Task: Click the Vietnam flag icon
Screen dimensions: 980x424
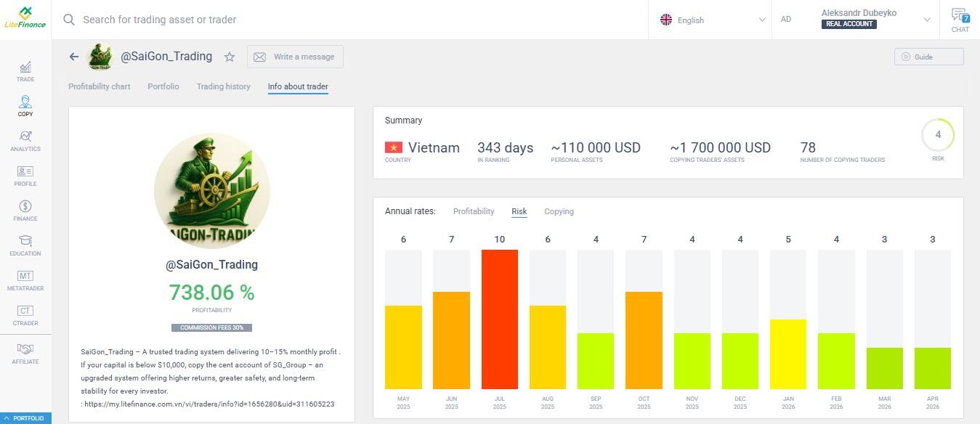Action: tap(394, 148)
